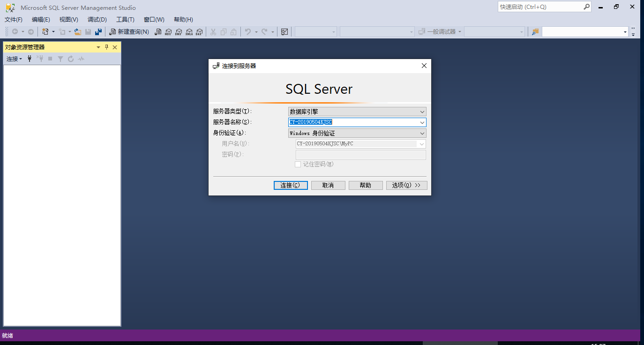Start a DAX query from the toolbar
Image resolution: width=644 pixels, height=345 pixels.
click(x=199, y=31)
